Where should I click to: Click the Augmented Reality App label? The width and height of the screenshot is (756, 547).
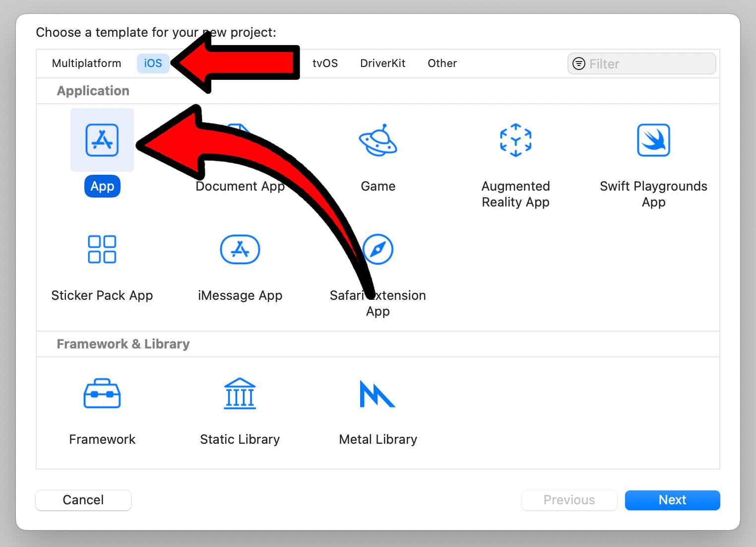tap(516, 194)
